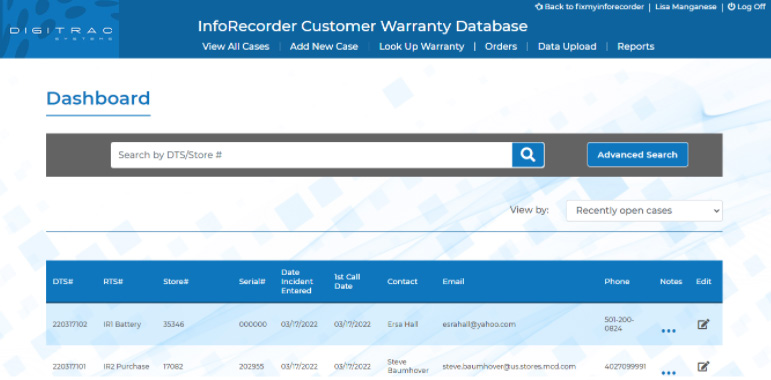Screen dimensions: 771x380
Task: Show notes dots for case 220317101
Action: coord(668,372)
